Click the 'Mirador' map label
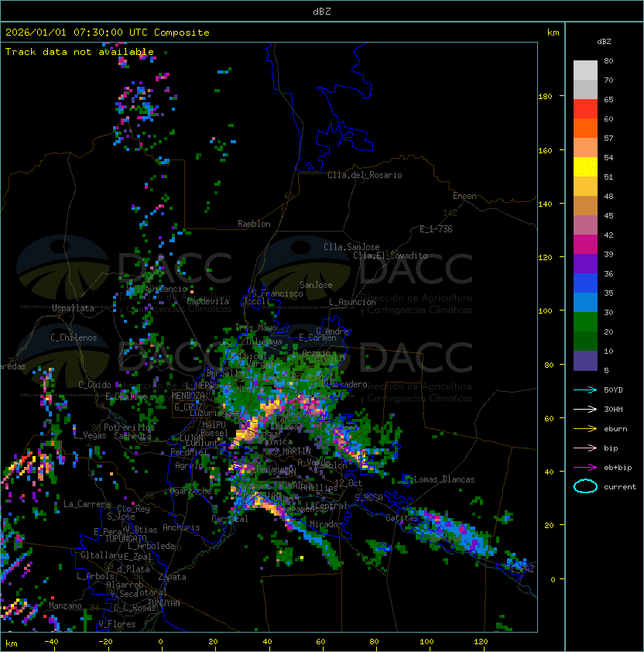The image size is (644, 652). [x=327, y=524]
